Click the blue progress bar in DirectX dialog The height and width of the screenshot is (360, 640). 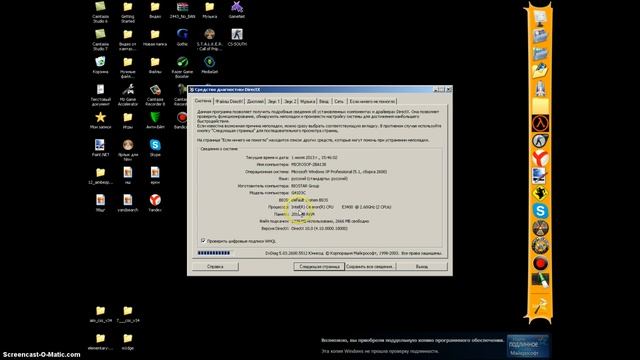point(214,253)
